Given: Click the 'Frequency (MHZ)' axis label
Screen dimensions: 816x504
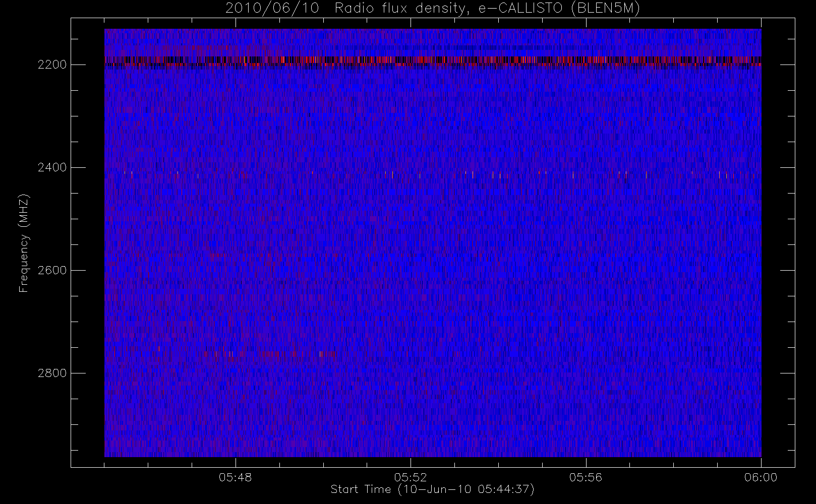Looking at the screenshot, I should [x=23, y=243].
